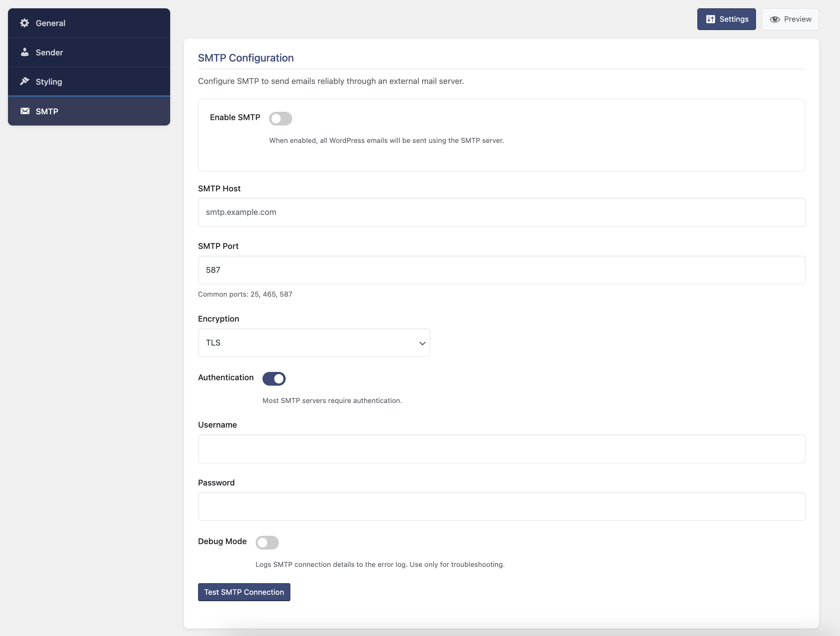The height and width of the screenshot is (636, 840).
Task: Click the gear icon next to General
Action: pyautogui.click(x=24, y=23)
